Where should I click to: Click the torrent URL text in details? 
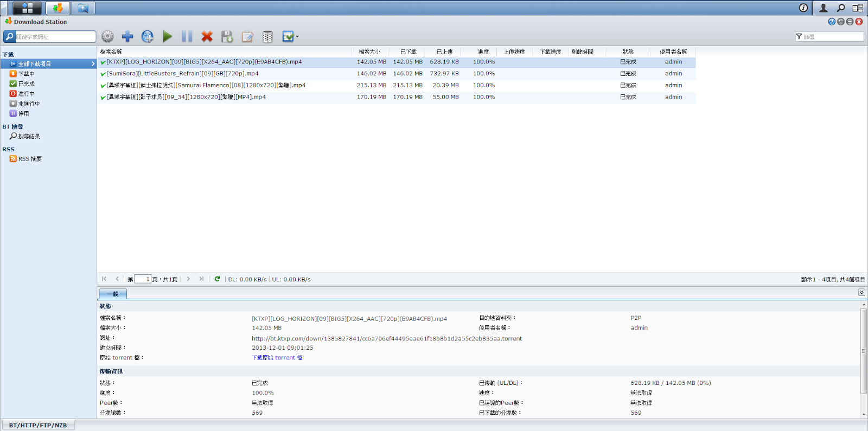click(x=387, y=339)
